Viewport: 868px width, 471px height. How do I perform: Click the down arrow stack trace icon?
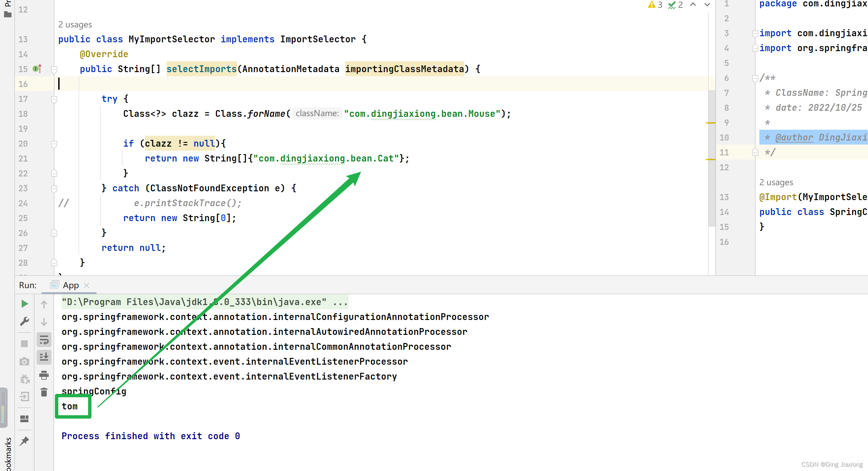[x=44, y=322]
